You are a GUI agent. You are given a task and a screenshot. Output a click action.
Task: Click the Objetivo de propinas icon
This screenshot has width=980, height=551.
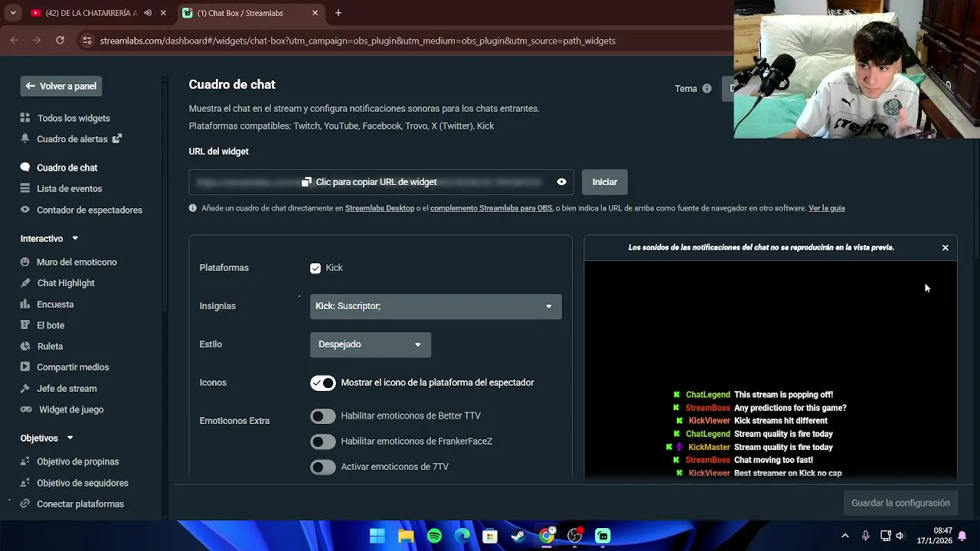[25, 461]
